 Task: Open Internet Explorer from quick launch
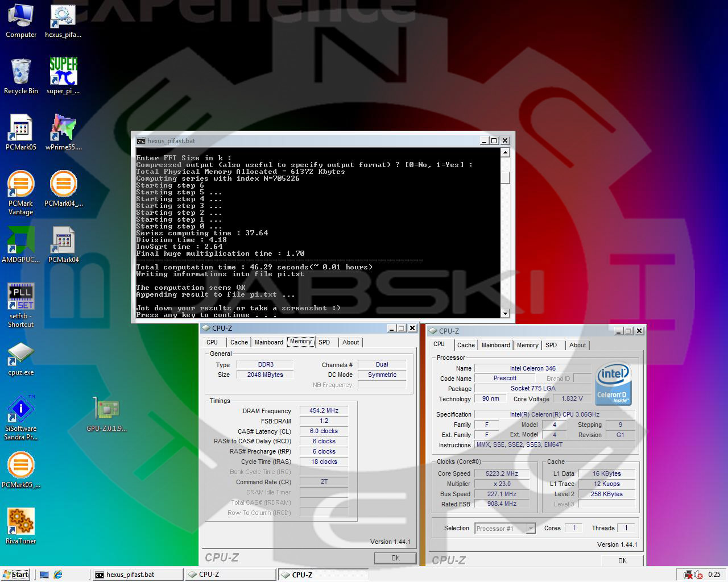coord(57,575)
